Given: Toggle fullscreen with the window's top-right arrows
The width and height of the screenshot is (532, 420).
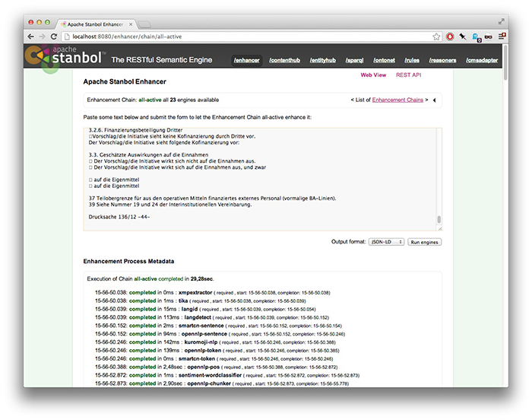Looking at the screenshot, I should [501, 22].
